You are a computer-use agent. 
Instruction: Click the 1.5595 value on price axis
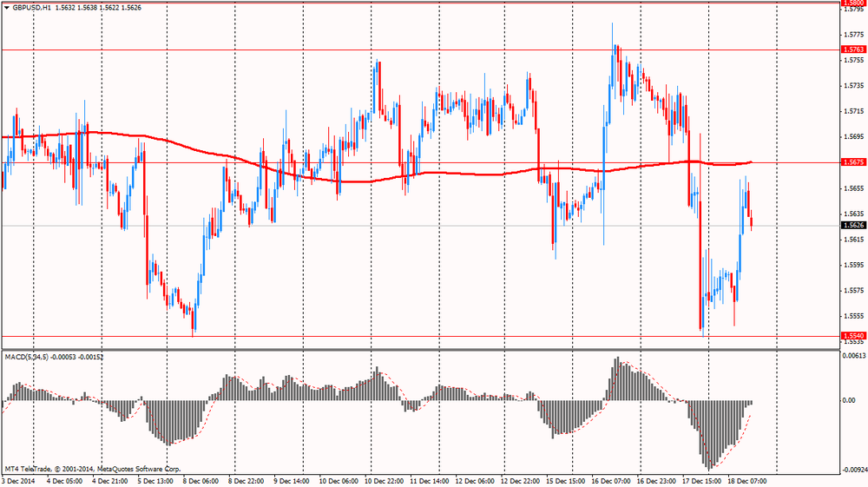coord(852,265)
